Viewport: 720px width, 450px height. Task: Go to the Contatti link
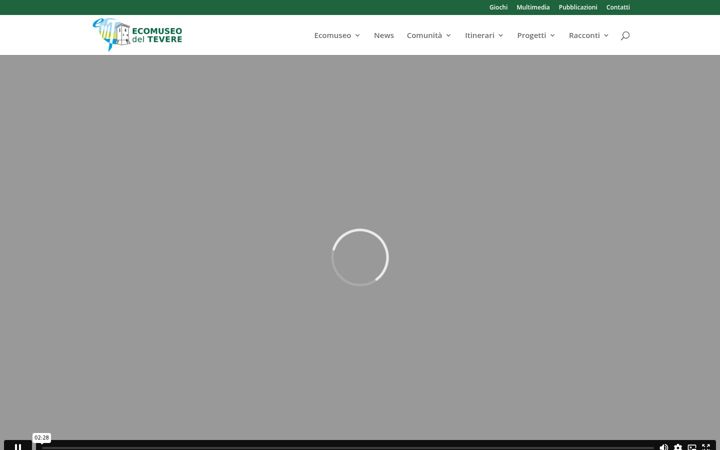point(618,7)
